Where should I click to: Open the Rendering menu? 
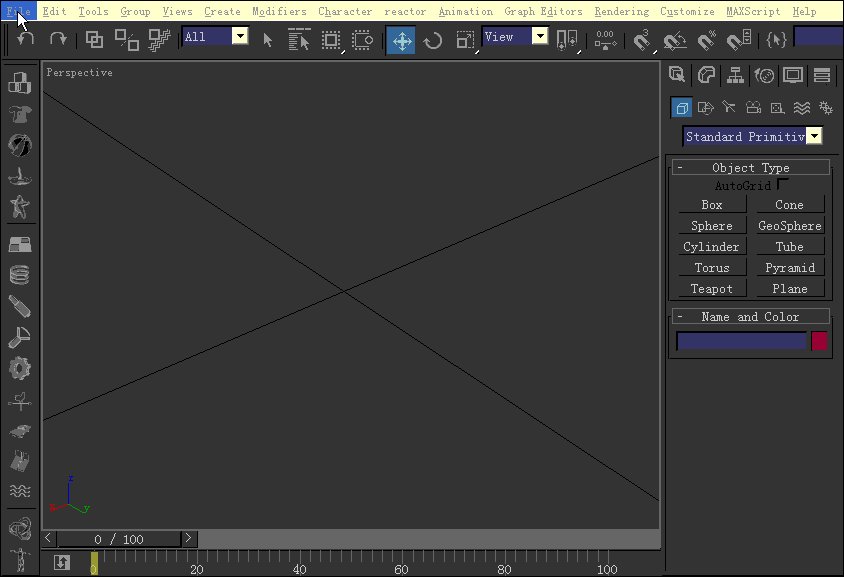(x=622, y=11)
